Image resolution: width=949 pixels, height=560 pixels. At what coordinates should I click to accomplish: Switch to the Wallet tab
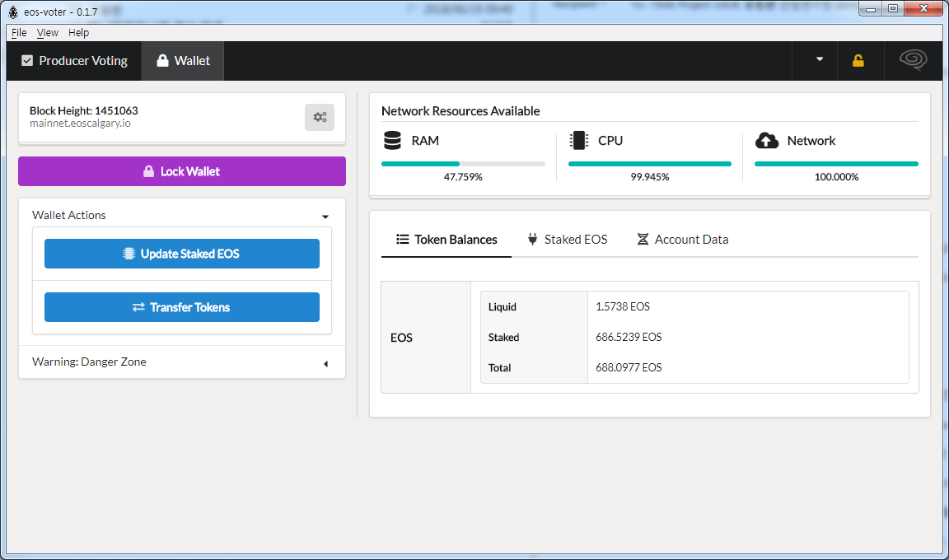[x=183, y=60]
